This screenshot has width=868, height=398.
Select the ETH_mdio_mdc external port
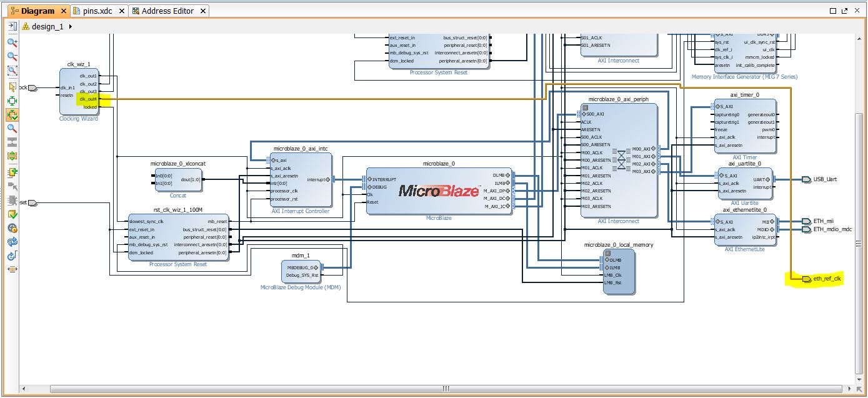click(806, 229)
